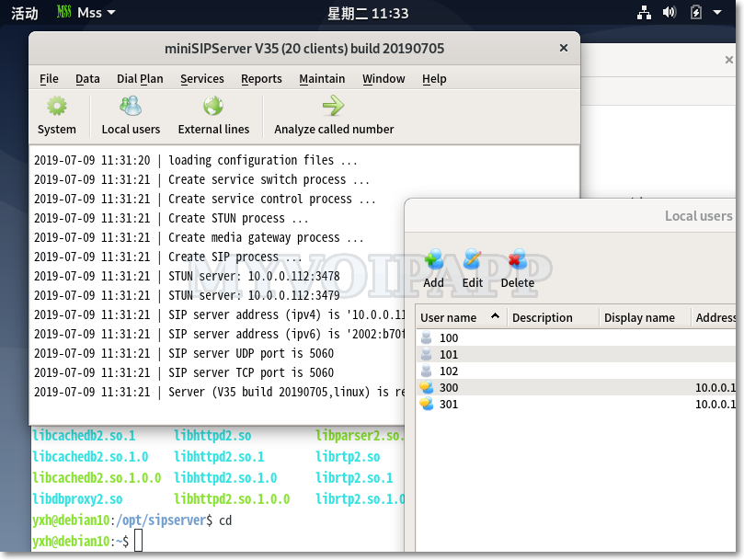Click the address cell of user 301
This screenshot has width=744, height=560.
(x=715, y=405)
